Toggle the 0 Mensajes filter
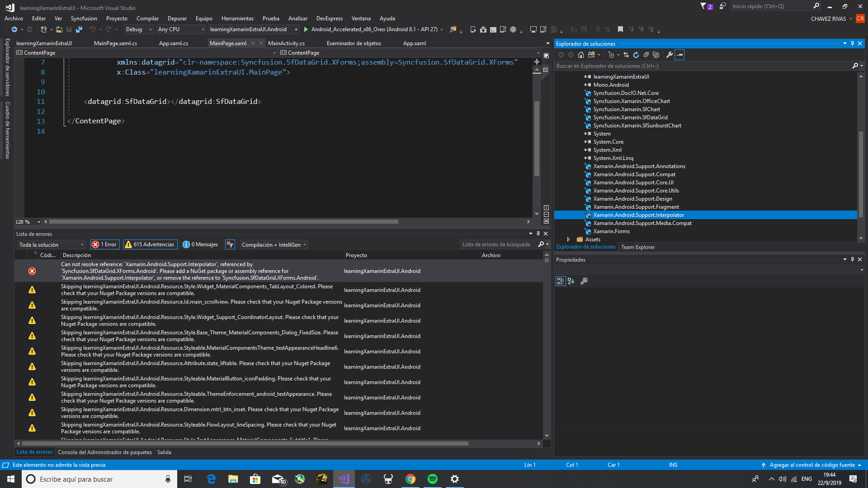The height and width of the screenshot is (488, 868). click(x=200, y=244)
